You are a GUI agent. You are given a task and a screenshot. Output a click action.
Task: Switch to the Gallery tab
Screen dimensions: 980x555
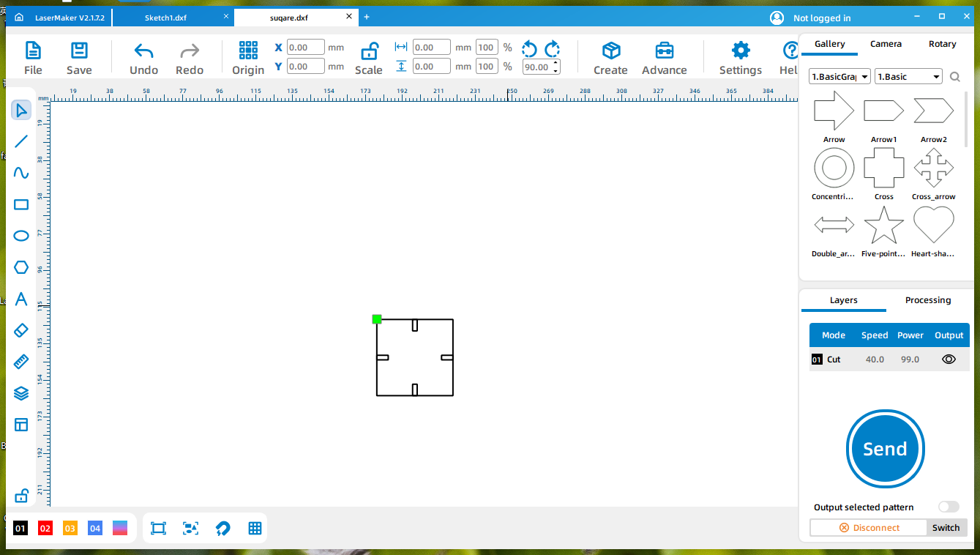pos(830,44)
